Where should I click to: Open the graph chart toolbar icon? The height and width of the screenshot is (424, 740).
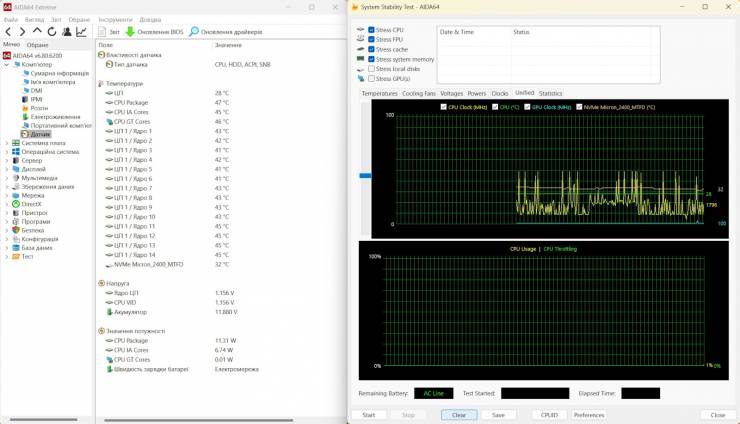click(x=81, y=32)
